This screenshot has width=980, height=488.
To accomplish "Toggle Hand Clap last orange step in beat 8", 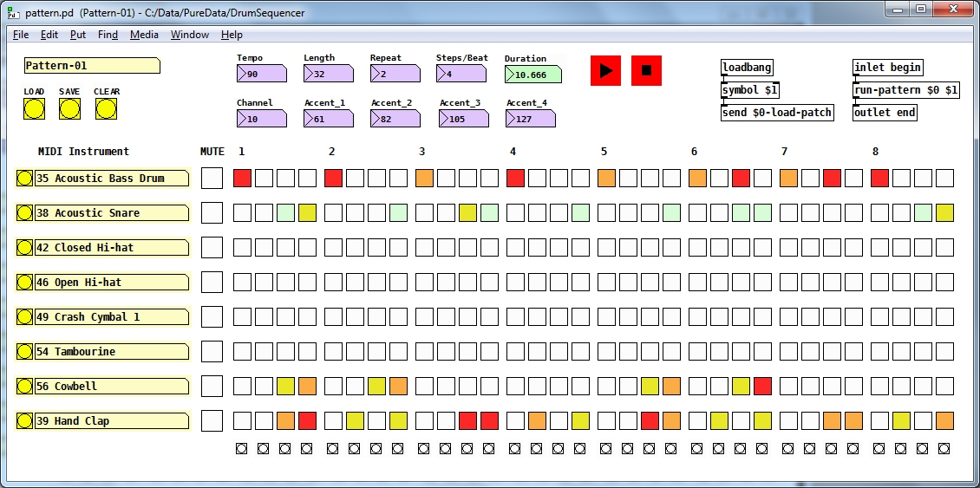I will point(945,421).
